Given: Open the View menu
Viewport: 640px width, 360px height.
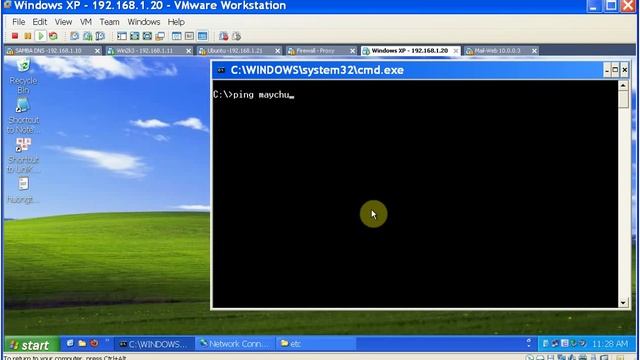Looking at the screenshot, I should 63,22.
